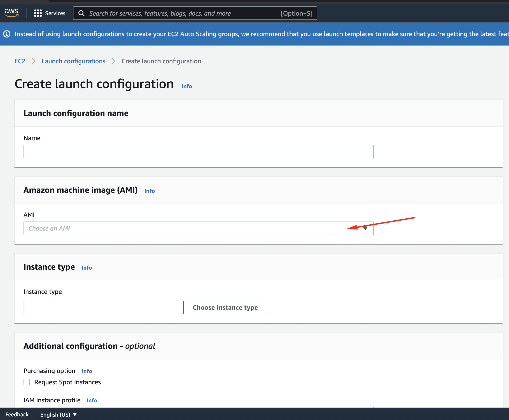Click the AWS logo icon
Viewport: 509px width, 420px height.
[x=12, y=13]
